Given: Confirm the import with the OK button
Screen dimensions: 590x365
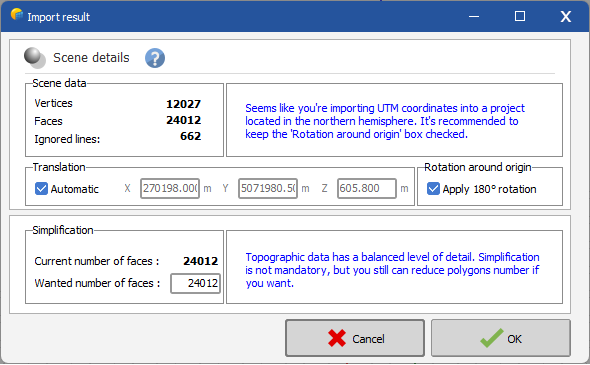Looking at the screenshot, I should point(501,338).
